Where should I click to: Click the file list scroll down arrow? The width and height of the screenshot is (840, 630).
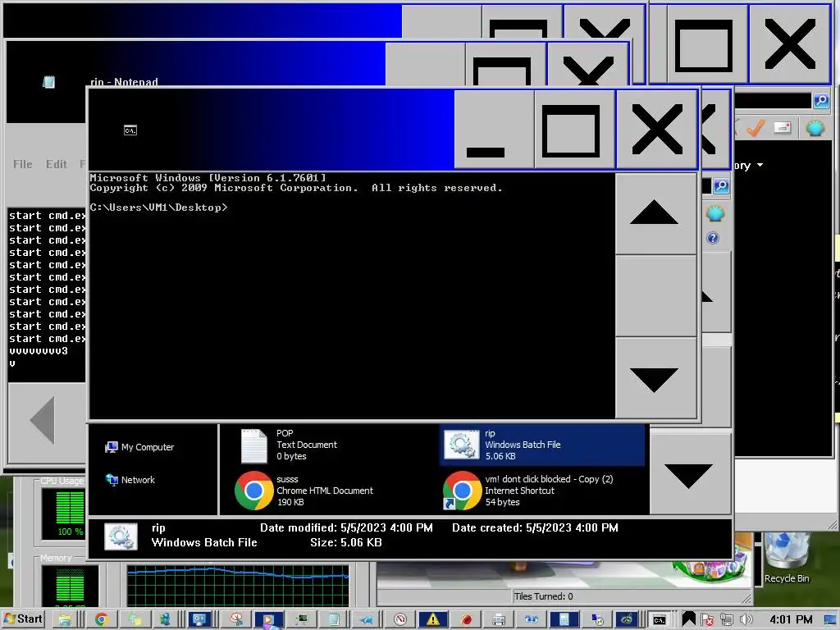pos(689,475)
